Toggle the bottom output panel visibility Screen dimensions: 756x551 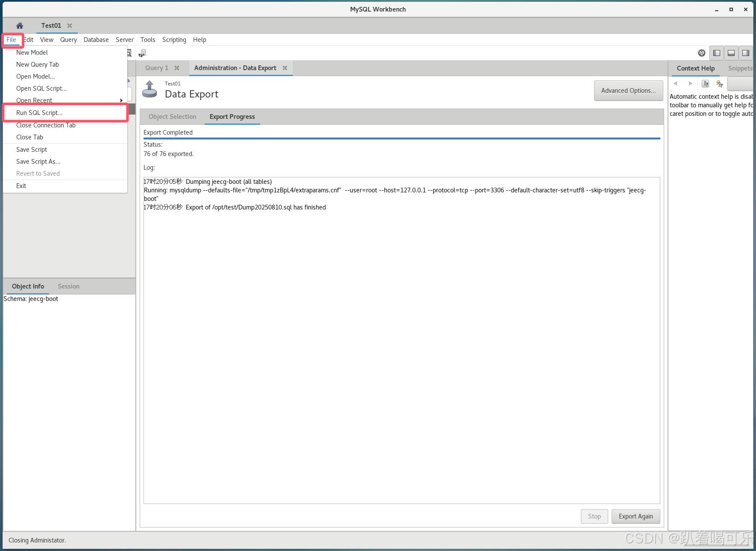point(731,53)
